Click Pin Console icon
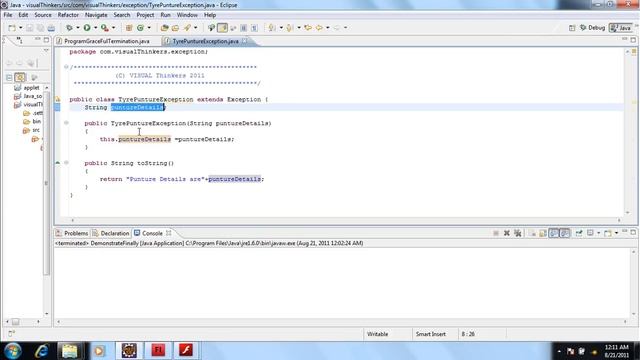Image resolution: width=640 pixels, height=360 pixels. click(x=579, y=233)
